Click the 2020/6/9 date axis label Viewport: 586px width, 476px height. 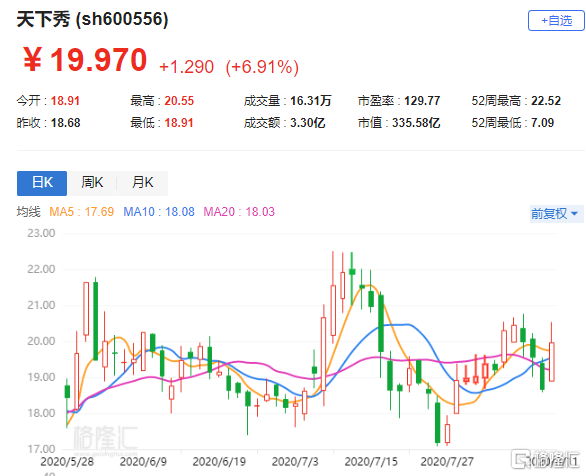(143, 462)
